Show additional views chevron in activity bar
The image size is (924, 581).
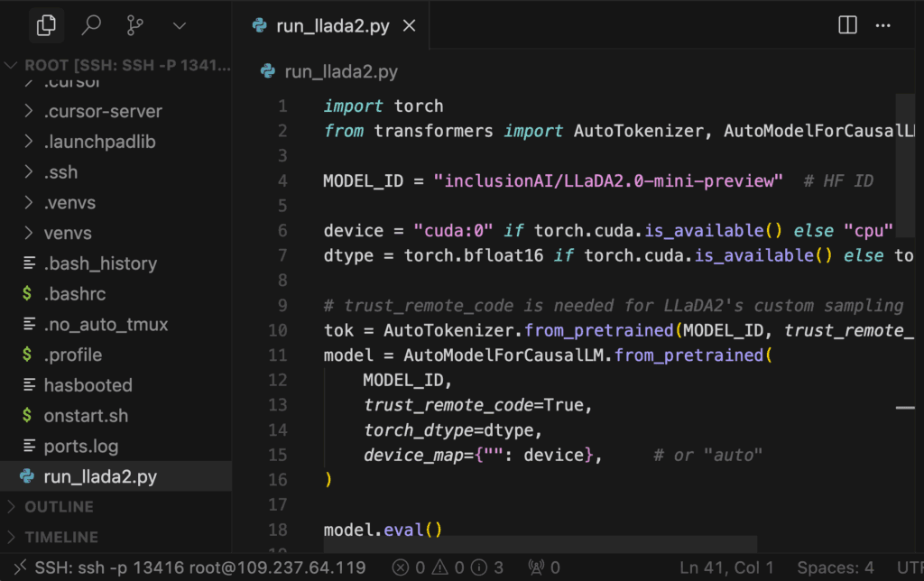click(179, 26)
